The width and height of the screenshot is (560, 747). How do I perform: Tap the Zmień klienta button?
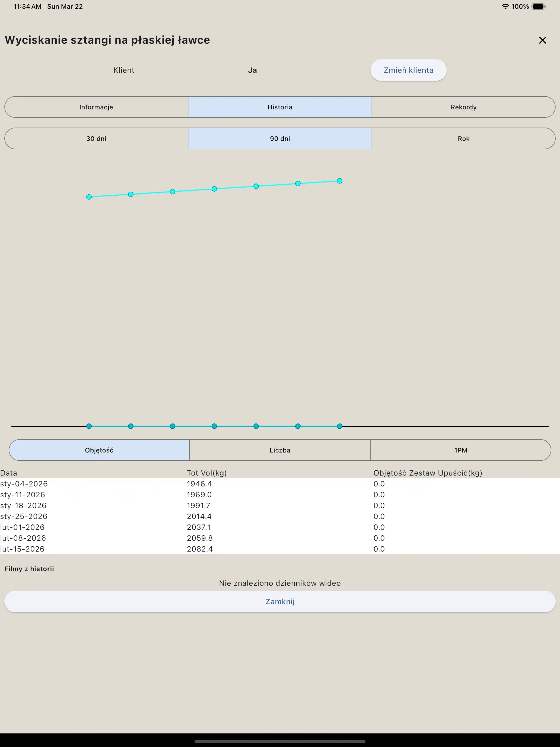[408, 70]
